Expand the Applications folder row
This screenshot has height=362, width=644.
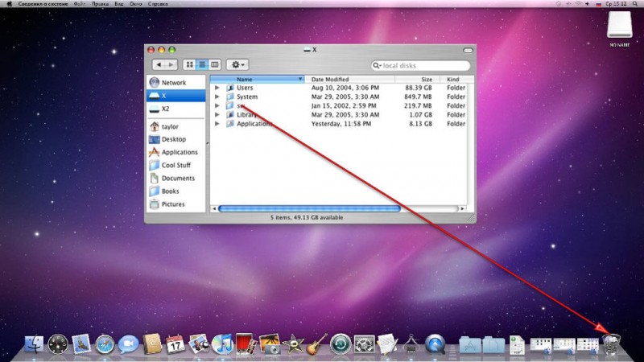(217, 124)
